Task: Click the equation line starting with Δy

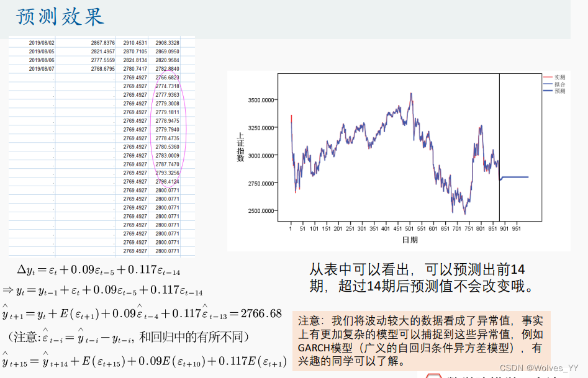Action: [x=99, y=270]
